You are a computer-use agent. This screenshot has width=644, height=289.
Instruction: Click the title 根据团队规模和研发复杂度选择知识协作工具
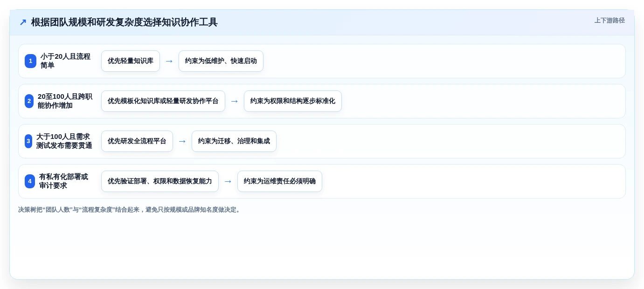[124, 22]
